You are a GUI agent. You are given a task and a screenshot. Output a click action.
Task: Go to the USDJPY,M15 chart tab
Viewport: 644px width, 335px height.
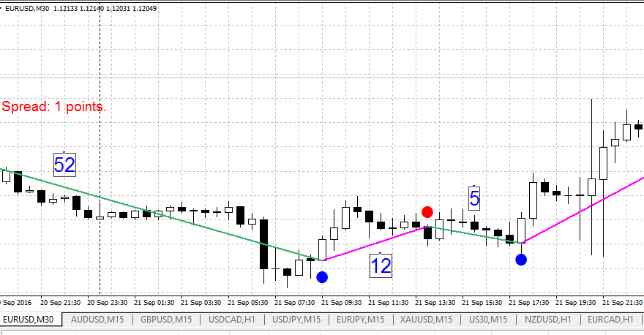click(x=296, y=320)
